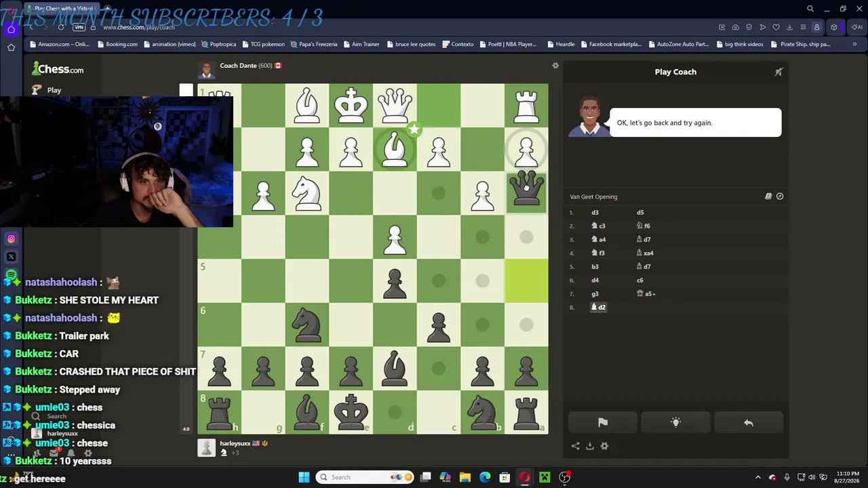Click the taskbar Search box

coord(364,477)
